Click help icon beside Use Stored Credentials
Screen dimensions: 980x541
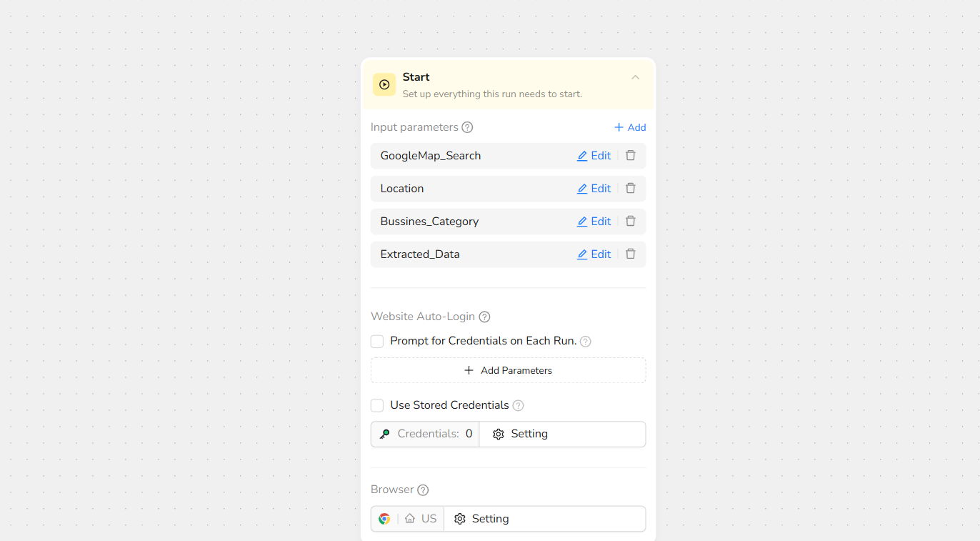click(x=519, y=405)
